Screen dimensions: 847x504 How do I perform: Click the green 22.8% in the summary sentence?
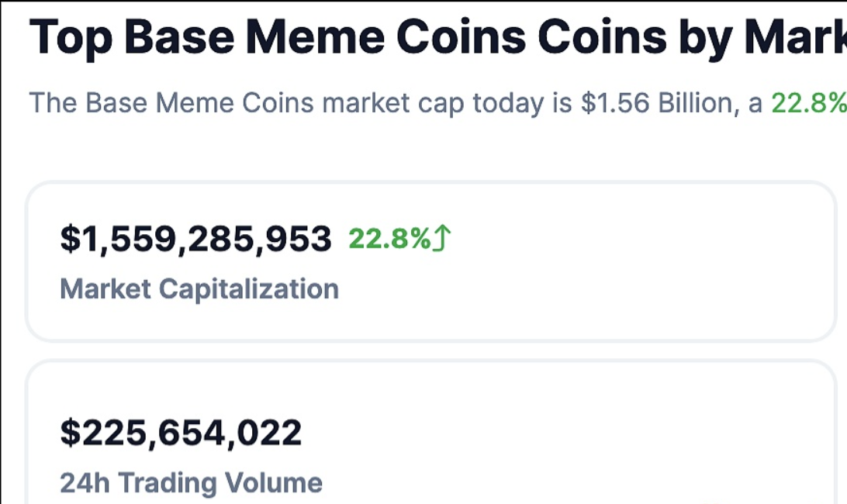[807, 102]
